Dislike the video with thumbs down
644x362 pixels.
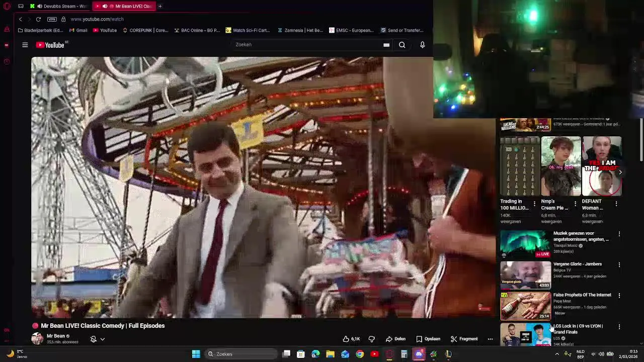click(x=372, y=339)
